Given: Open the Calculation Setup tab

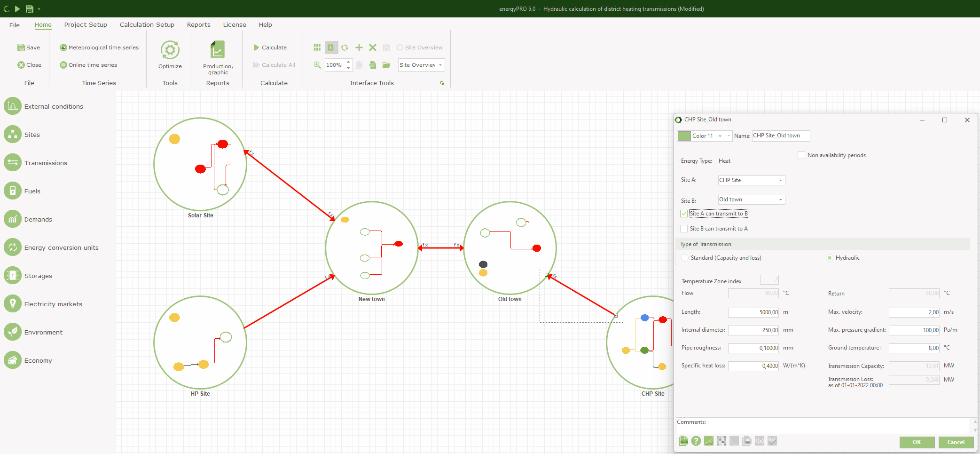Looking at the screenshot, I should click(147, 24).
